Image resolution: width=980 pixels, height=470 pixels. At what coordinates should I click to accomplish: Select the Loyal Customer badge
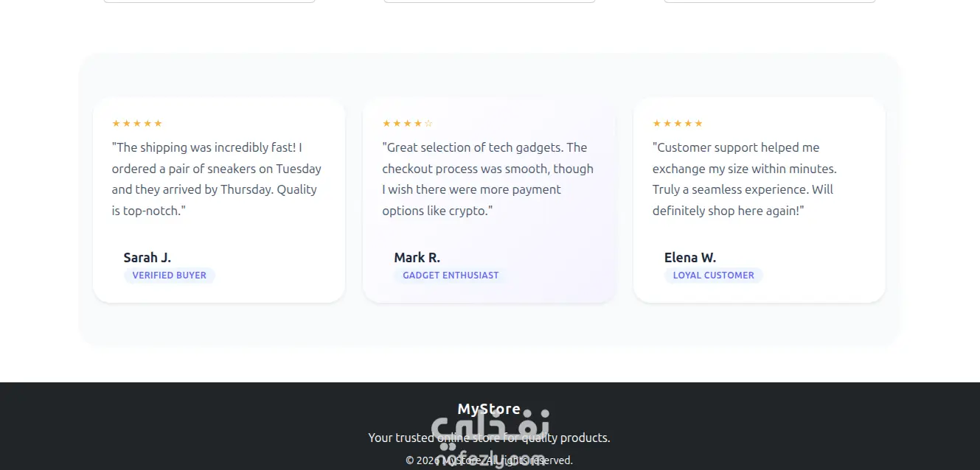pyautogui.click(x=713, y=276)
